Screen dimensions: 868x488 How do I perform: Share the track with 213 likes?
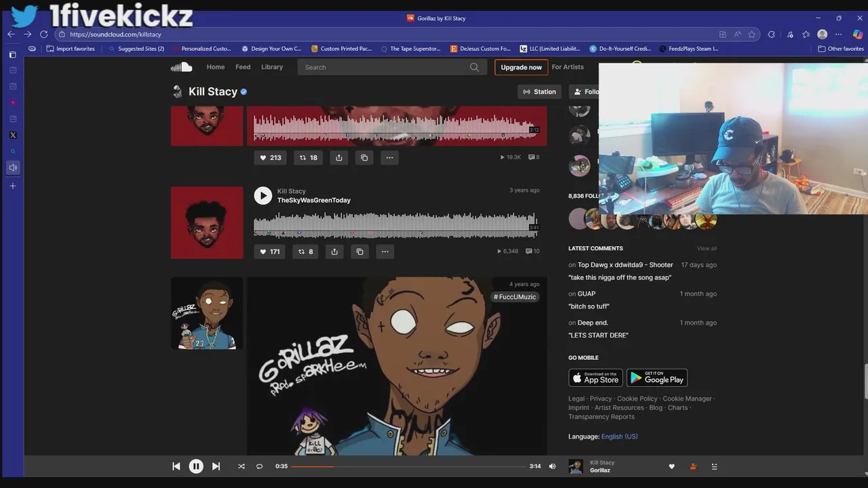(x=339, y=157)
